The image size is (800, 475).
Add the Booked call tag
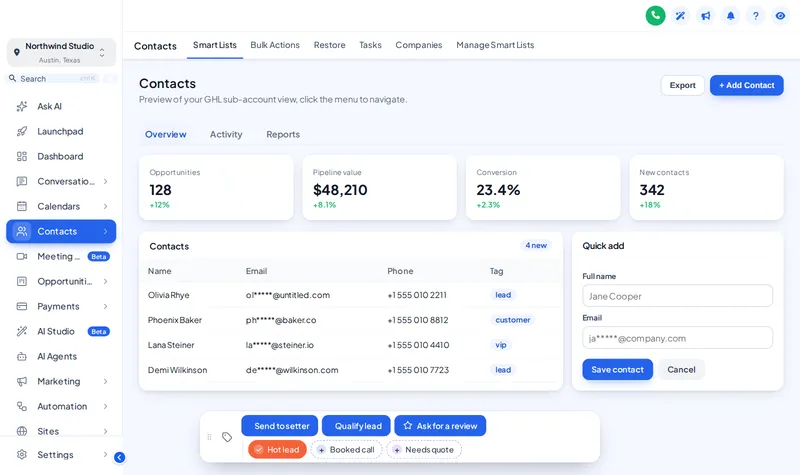[346, 449]
